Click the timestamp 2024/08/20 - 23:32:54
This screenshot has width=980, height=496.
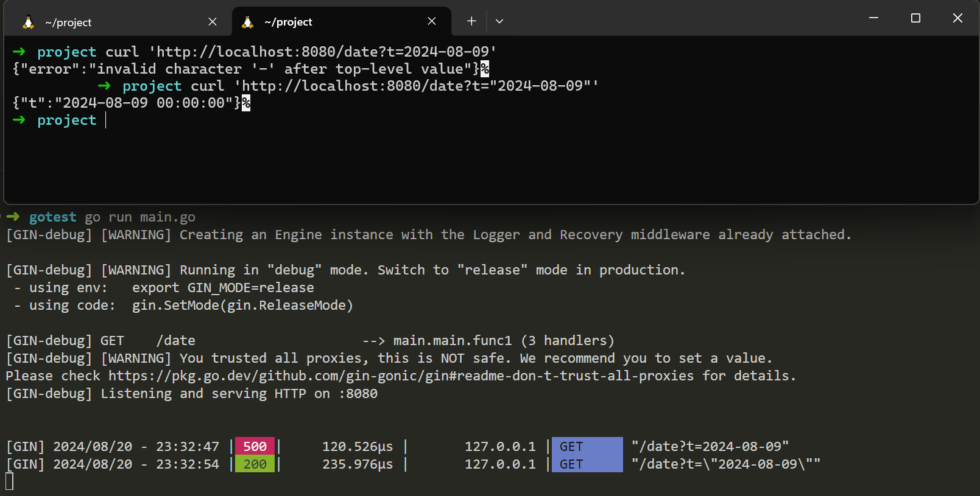(x=136, y=464)
